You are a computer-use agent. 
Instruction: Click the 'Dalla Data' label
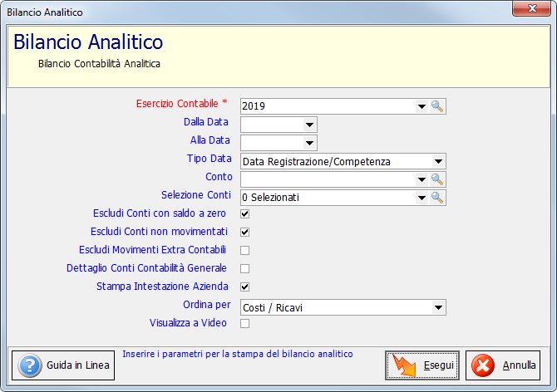pyautogui.click(x=206, y=122)
